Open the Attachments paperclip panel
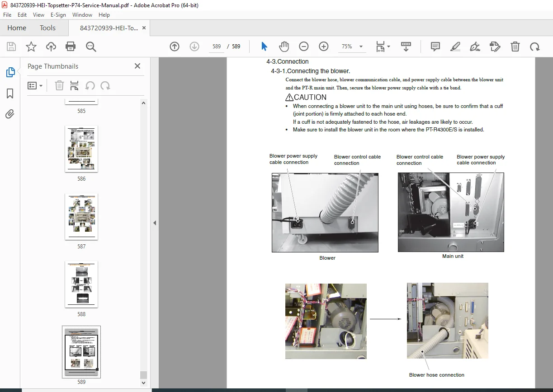This screenshot has width=553, height=392. pyautogui.click(x=10, y=114)
